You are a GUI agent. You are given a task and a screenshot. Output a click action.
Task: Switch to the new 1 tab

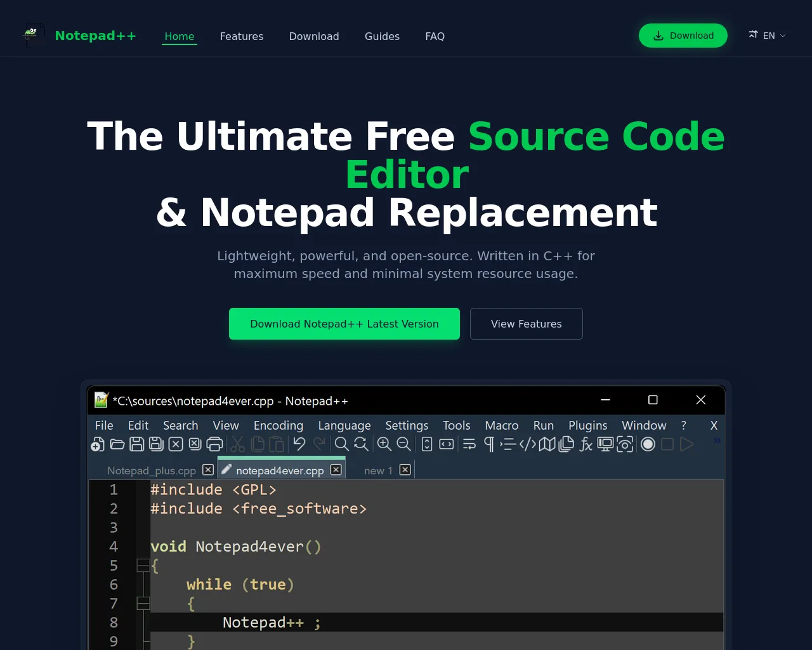pos(378,470)
